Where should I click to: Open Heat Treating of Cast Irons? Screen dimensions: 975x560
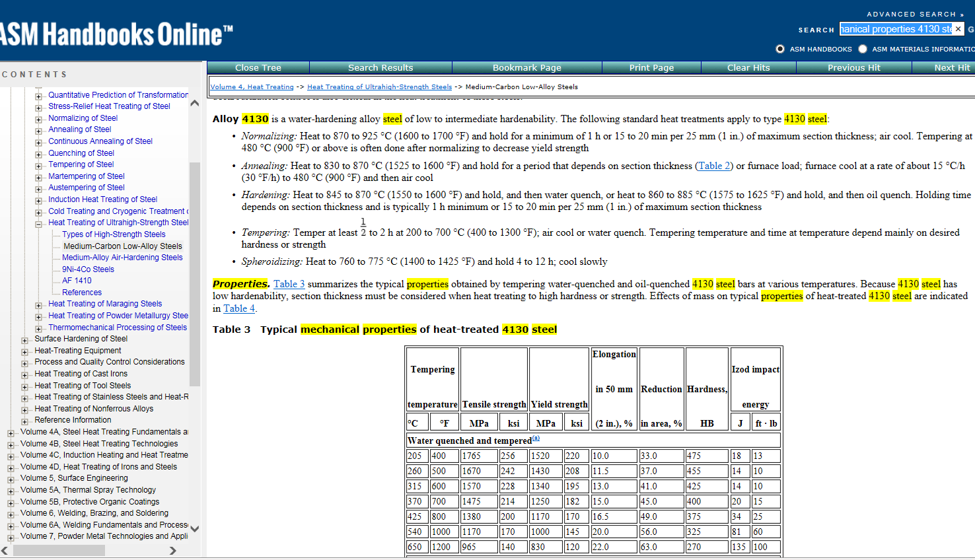[x=81, y=374]
